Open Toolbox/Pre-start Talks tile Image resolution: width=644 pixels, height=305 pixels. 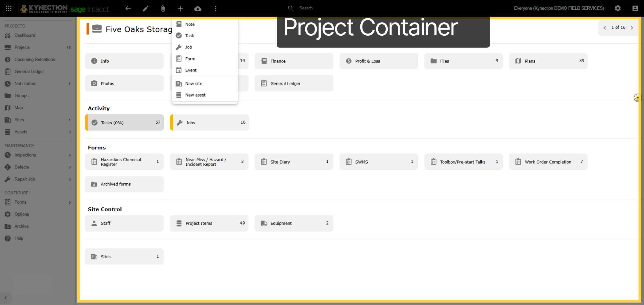pos(463,162)
